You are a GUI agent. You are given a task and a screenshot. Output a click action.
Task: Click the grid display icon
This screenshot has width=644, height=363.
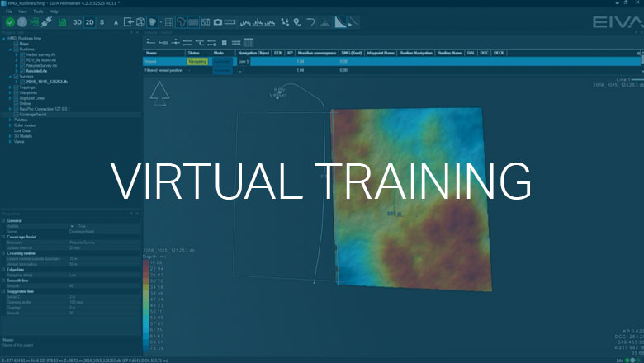[x=169, y=21]
